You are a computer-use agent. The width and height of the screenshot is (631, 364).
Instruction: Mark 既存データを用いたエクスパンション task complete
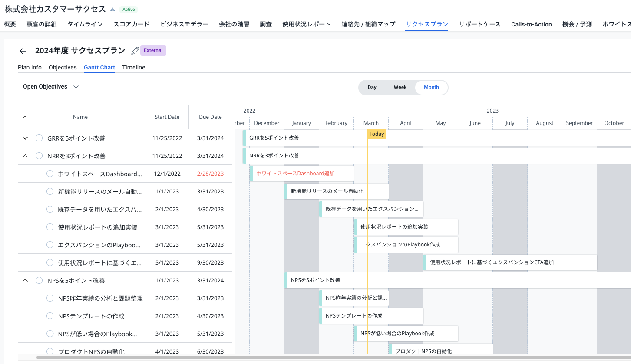tap(50, 210)
